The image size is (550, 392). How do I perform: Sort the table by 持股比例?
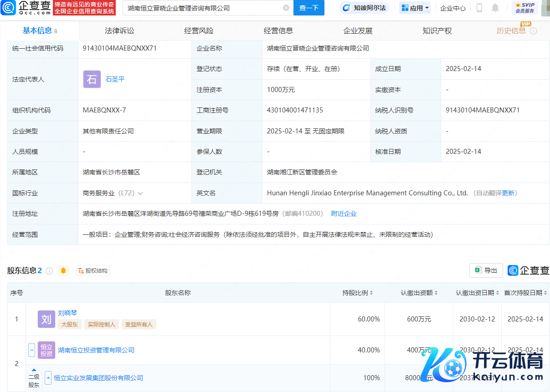coord(358,293)
